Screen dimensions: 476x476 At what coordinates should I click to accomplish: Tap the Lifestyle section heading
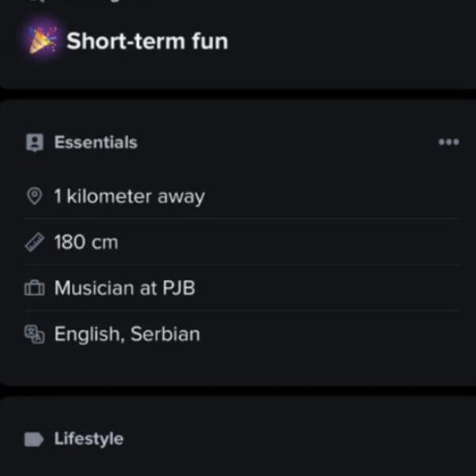pyautogui.click(x=88, y=439)
